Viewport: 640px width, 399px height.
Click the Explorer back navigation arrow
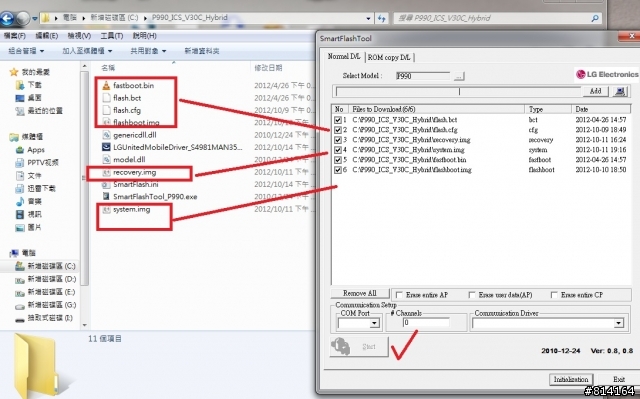7,18
